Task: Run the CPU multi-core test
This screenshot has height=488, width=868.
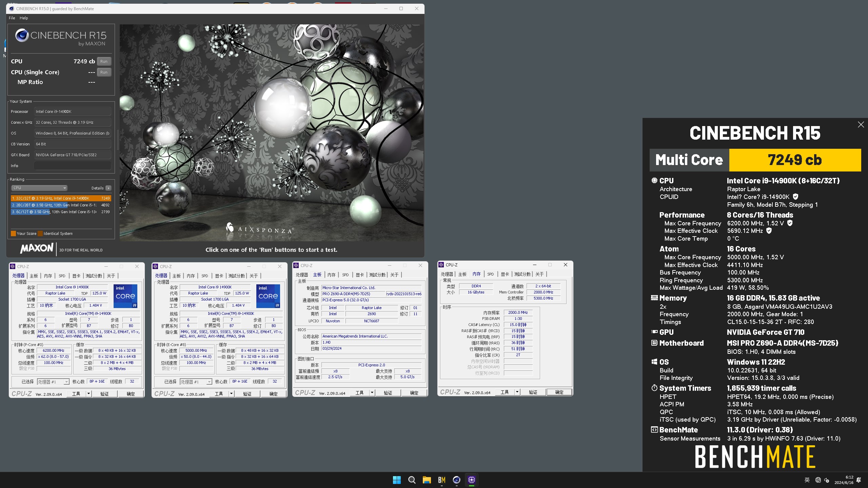Action: (x=104, y=61)
